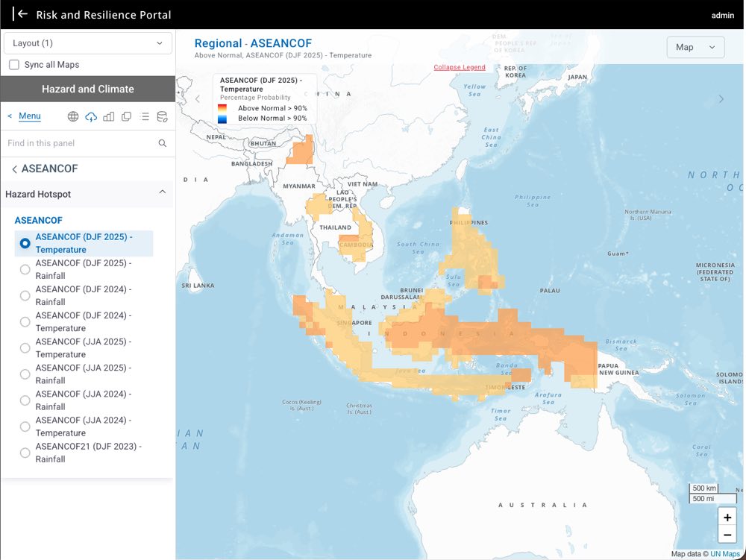746x560 pixels.
Task: Zoom in the map with plus button
Action: [727, 517]
